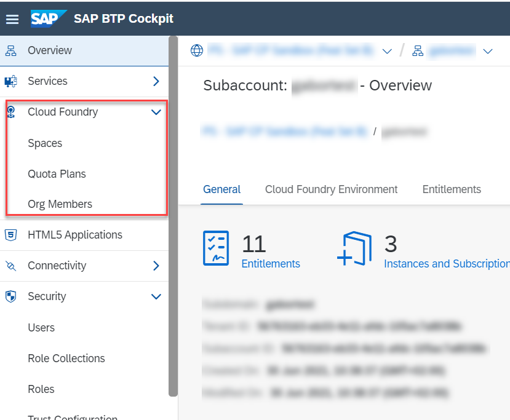
Task: Open Connectivity in the sidebar
Action: pos(84,266)
